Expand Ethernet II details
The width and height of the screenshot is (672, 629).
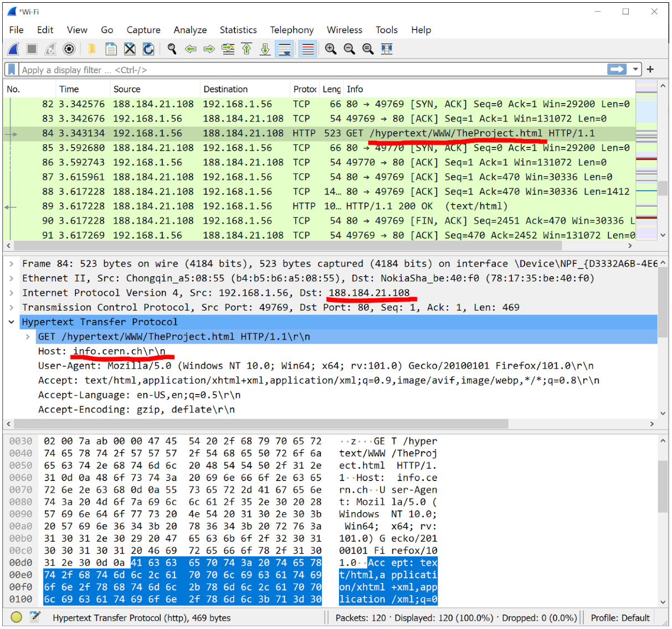12,278
